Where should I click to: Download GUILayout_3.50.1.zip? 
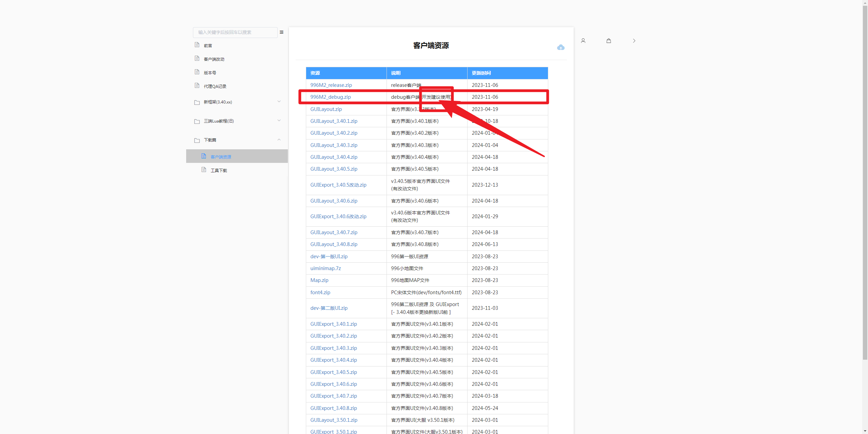(x=334, y=420)
